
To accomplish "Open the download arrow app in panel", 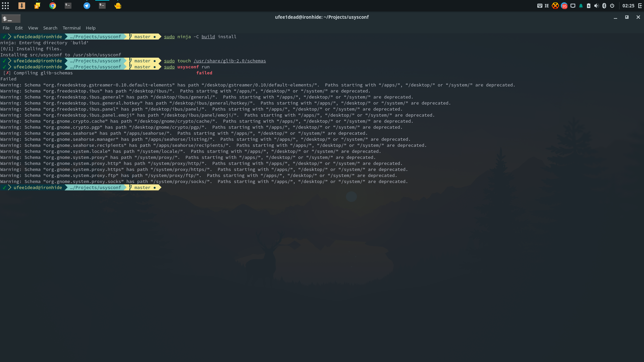I will (22, 6).
